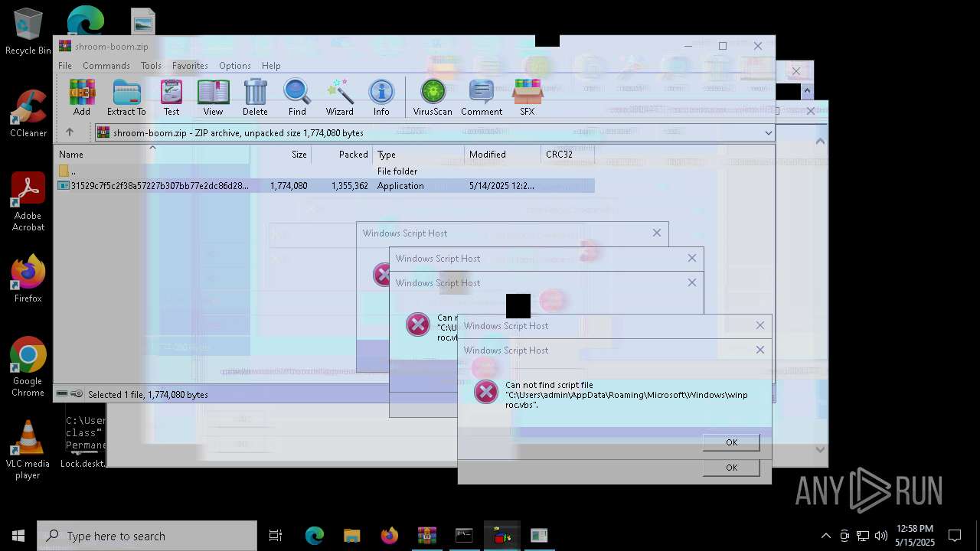
Task: Create SFX self-extracting archive
Action: click(527, 97)
